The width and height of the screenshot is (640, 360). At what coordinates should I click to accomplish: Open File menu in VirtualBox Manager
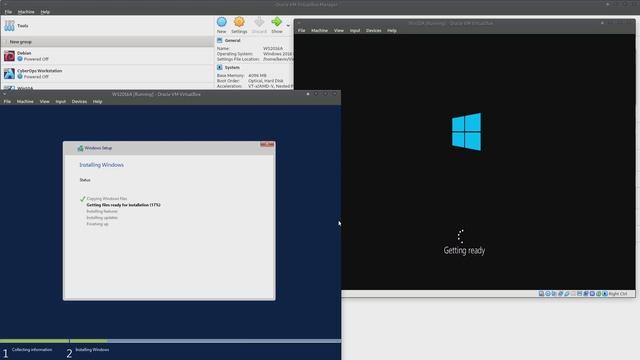8,12
